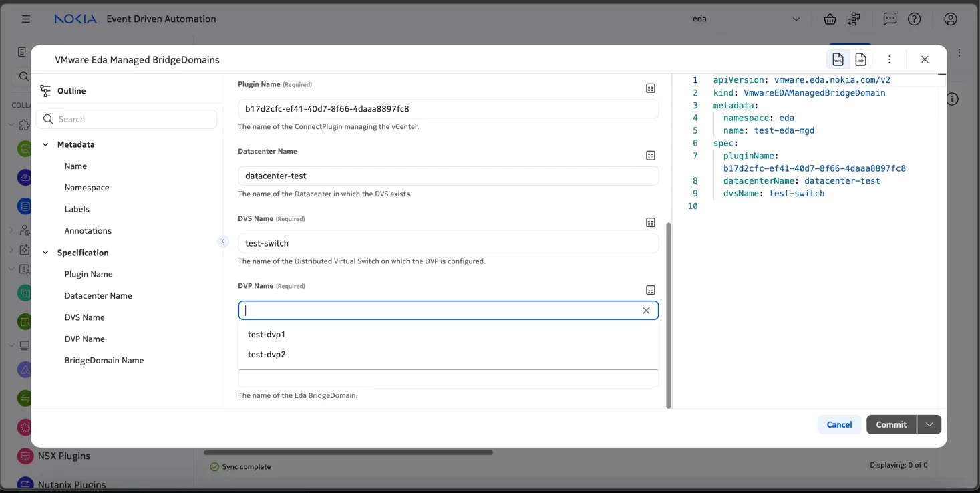Open the hamburger main menu
Screen dimensions: 980x493
coord(26,19)
